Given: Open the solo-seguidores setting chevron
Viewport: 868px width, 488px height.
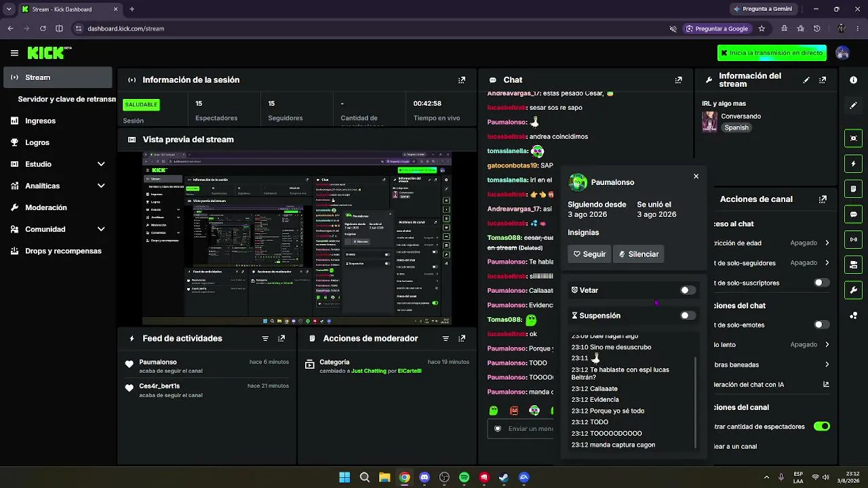Looking at the screenshot, I should (x=827, y=262).
